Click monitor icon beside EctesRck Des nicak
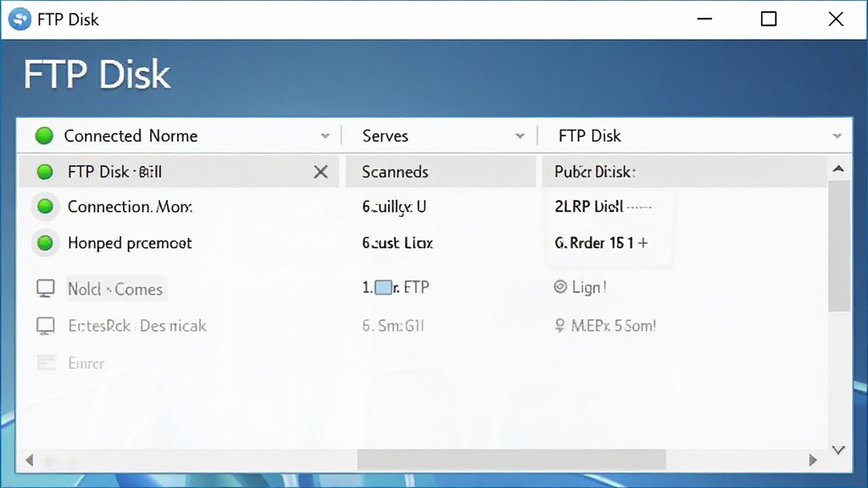 (46, 326)
